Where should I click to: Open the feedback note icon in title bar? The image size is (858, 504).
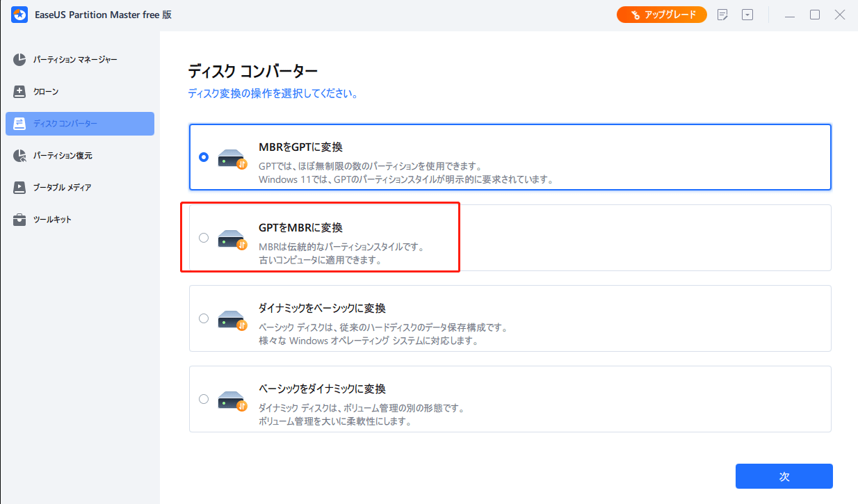pyautogui.click(x=722, y=14)
